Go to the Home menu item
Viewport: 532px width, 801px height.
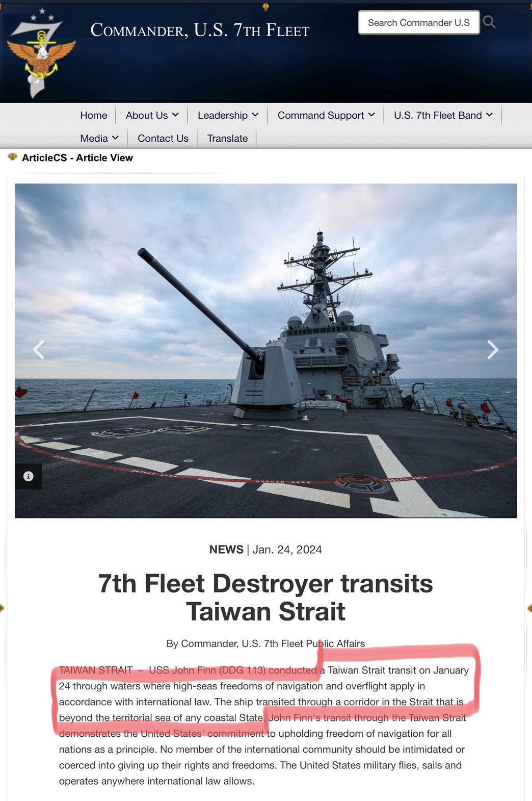pyautogui.click(x=94, y=115)
